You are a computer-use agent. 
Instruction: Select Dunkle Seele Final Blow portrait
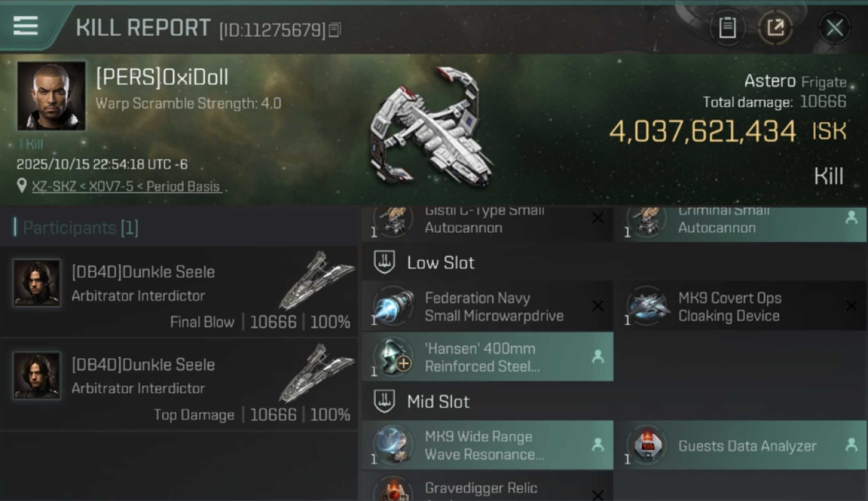37,283
